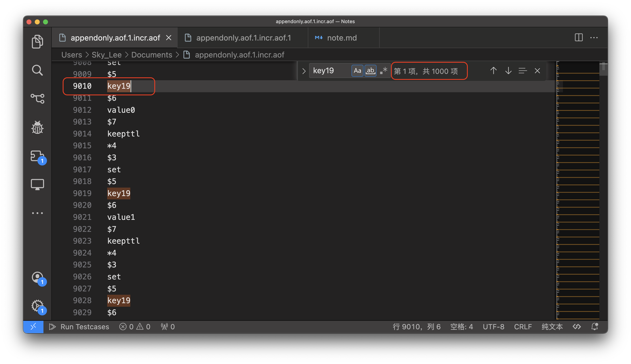Toggle Match Whole Word option in find
Screen dimensions: 631x364
pyautogui.click(x=370, y=71)
